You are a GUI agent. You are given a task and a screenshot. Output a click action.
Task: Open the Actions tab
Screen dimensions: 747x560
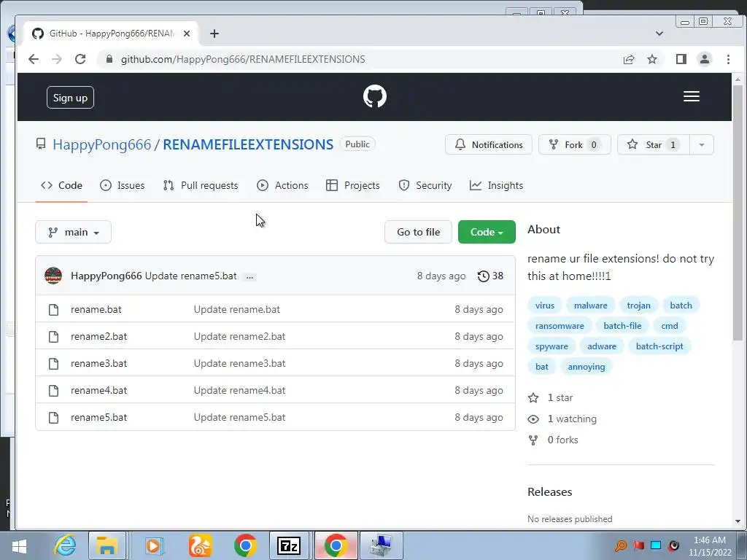coord(282,185)
